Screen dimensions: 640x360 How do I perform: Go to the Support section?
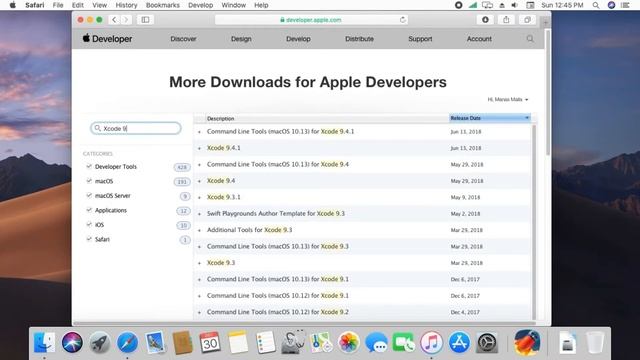[x=420, y=39]
